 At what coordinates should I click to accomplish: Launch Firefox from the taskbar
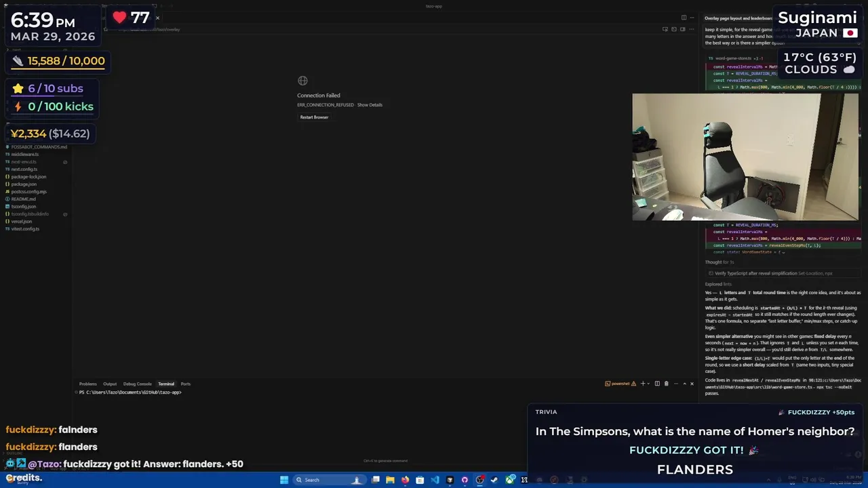tap(405, 480)
